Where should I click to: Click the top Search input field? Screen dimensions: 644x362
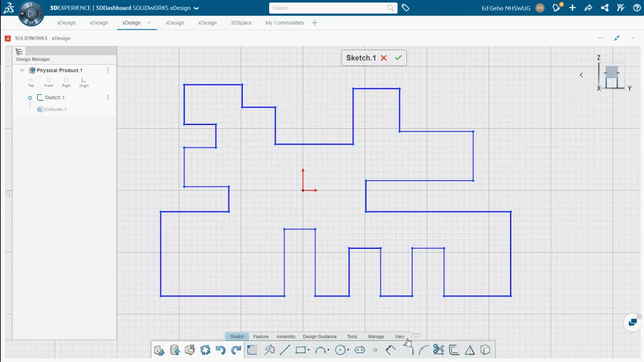pos(327,8)
